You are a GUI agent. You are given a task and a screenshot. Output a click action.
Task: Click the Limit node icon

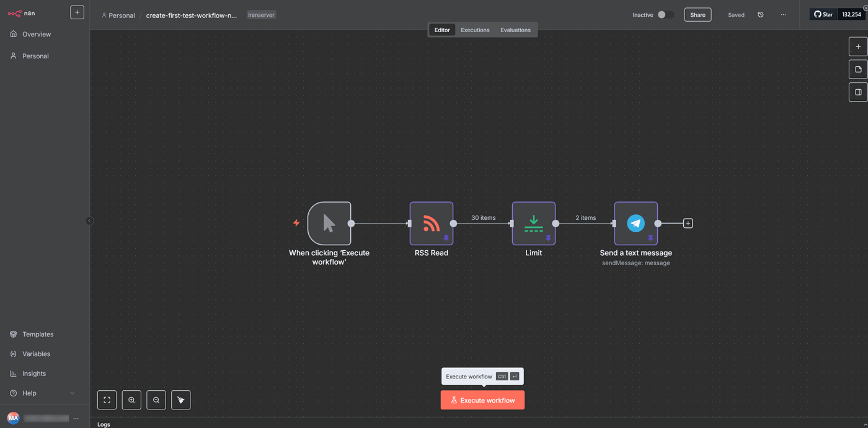533,223
